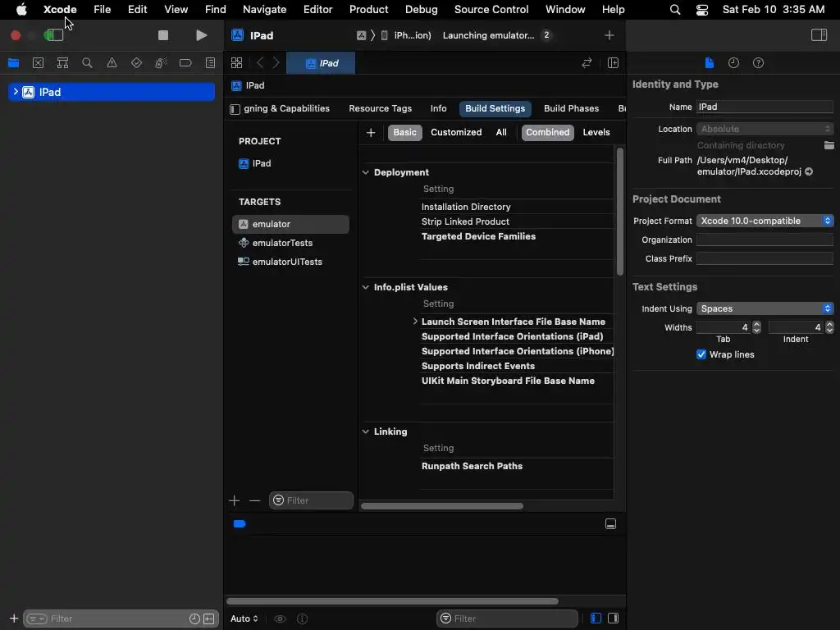
Task: Toggle Wrap lines checkbox
Action: click(x=701, y=354)
